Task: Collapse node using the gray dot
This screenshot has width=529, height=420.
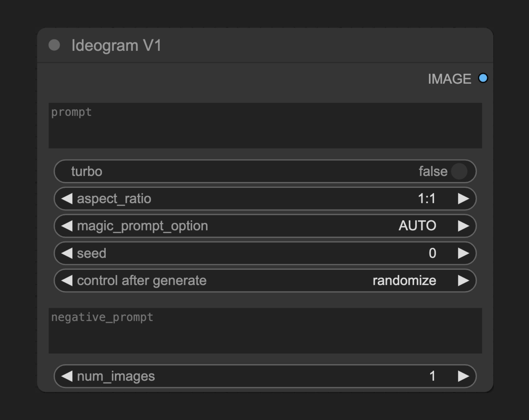Action: [54, 45]
